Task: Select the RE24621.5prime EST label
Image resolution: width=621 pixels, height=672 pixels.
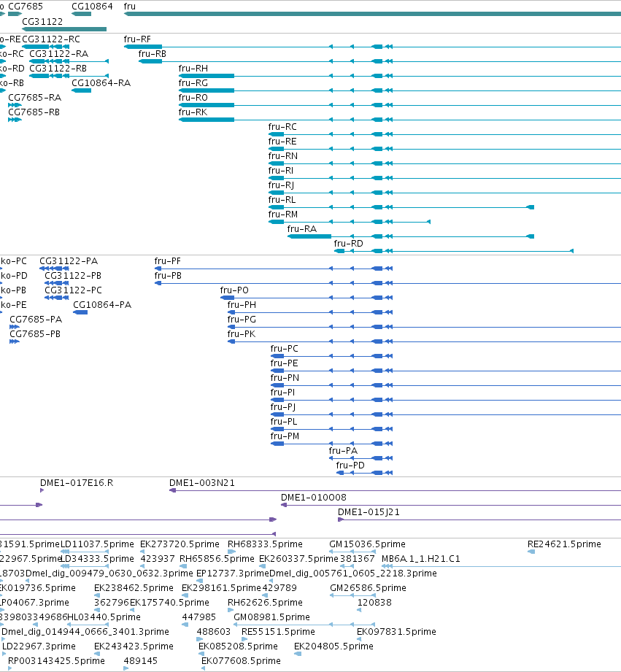Action: (x=564, y=544)
